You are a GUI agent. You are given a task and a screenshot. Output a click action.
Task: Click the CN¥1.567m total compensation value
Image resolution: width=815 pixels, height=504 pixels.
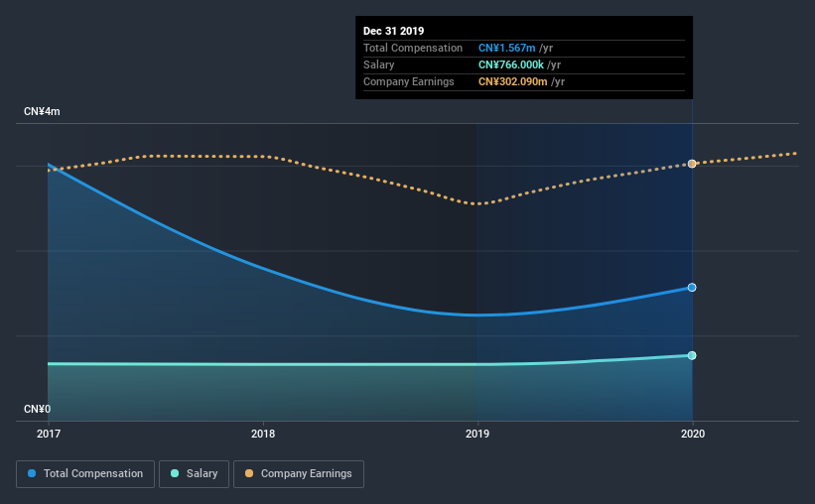coord(507,48)
